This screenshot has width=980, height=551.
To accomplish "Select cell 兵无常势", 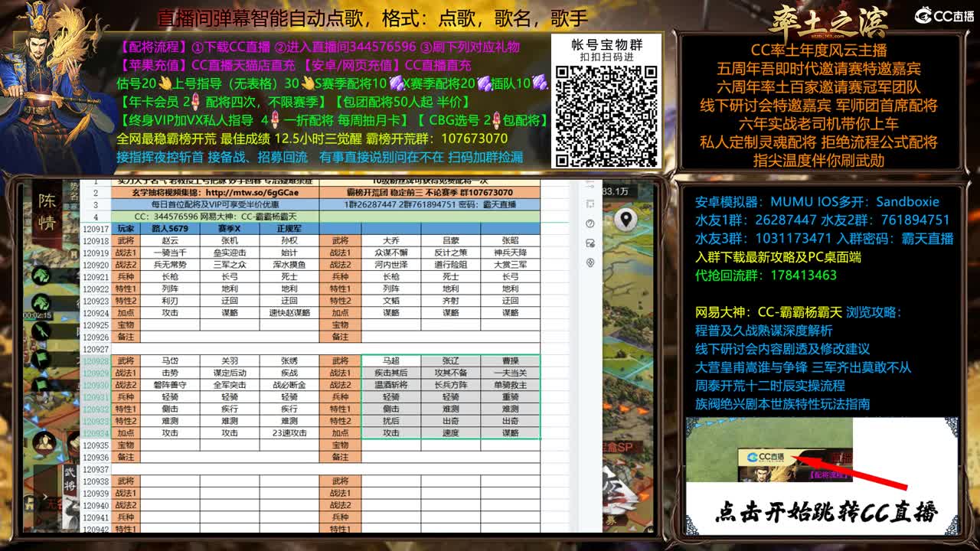I will pos(169,265).
